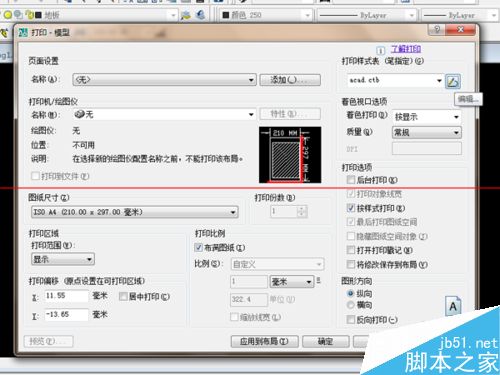Click the 打印份数 copies spinner field
This screenshot has height=375, width=500.
click(x=289, y=211)
